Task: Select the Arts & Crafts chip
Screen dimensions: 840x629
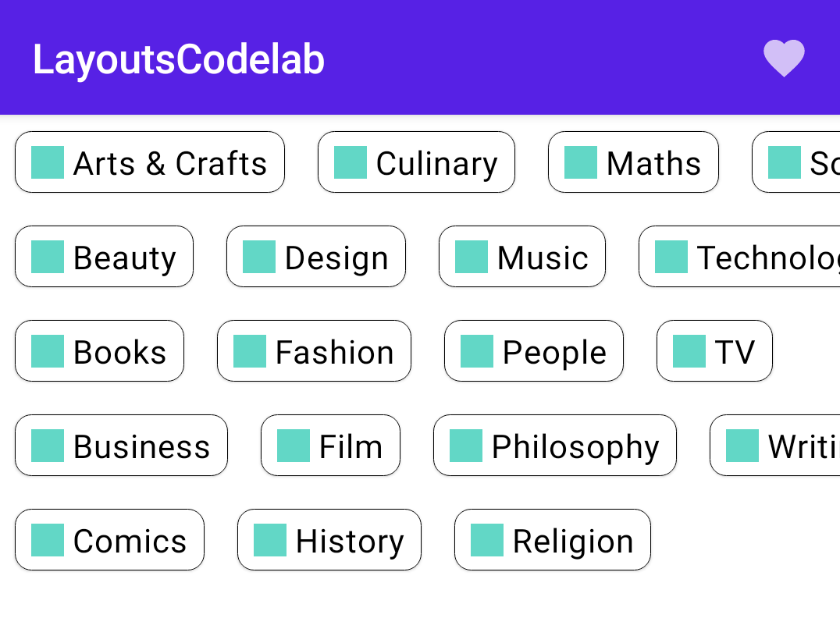Action: (x=150, y=162)
